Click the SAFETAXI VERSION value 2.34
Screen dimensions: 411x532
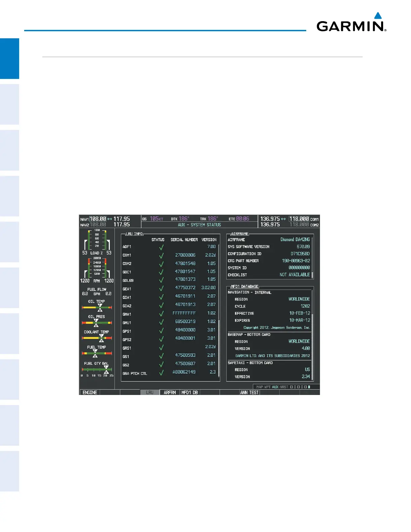(x=306, y=376)
